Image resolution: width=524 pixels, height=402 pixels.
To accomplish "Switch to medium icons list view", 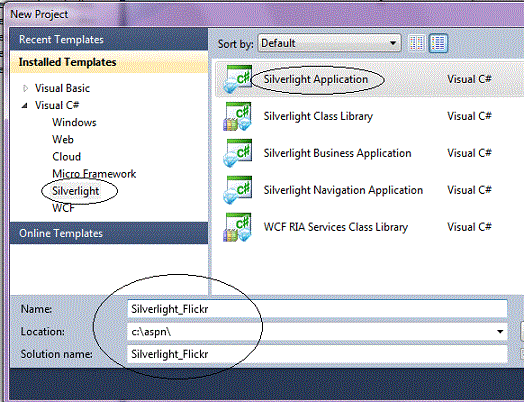I will click(438, 43).
